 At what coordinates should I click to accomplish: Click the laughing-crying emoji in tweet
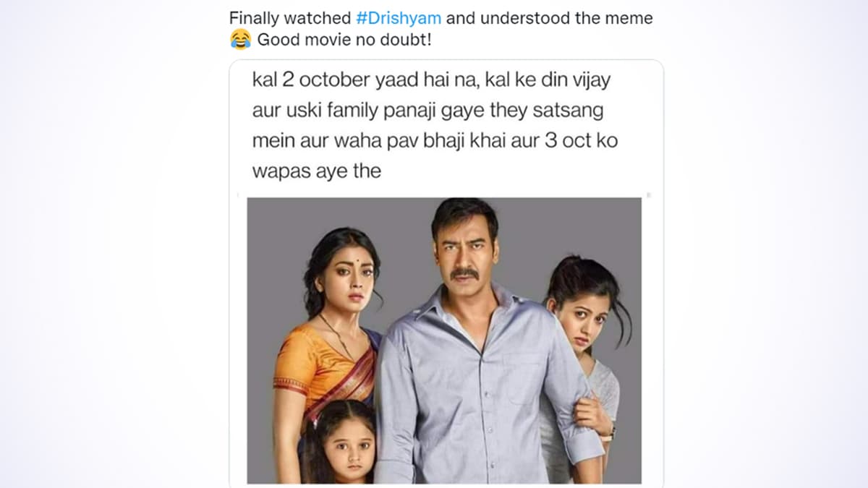pyautogui.click(x=240, y=40)
